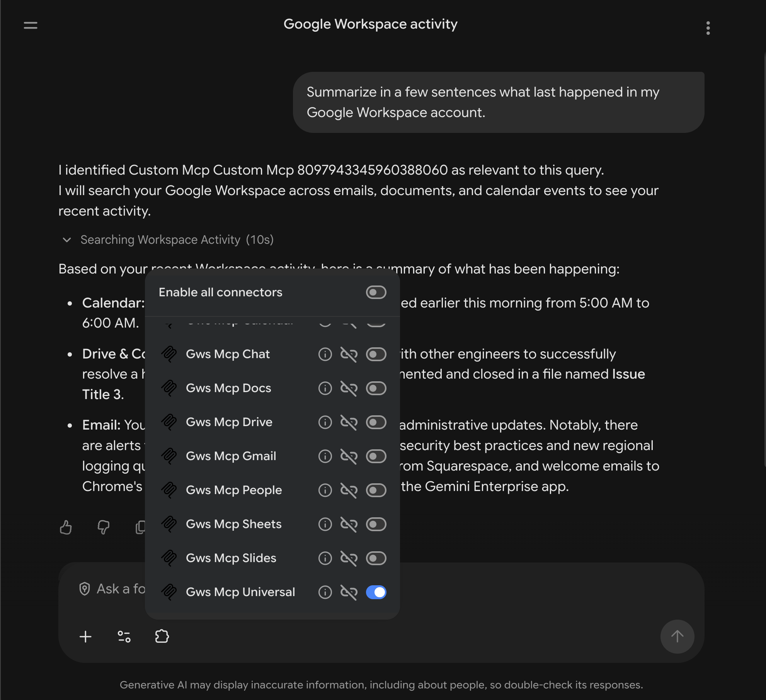Click the unlinked icon for Gws Mcp Chat
Viewport: 766px width, 700px height.
click(349, 354)
